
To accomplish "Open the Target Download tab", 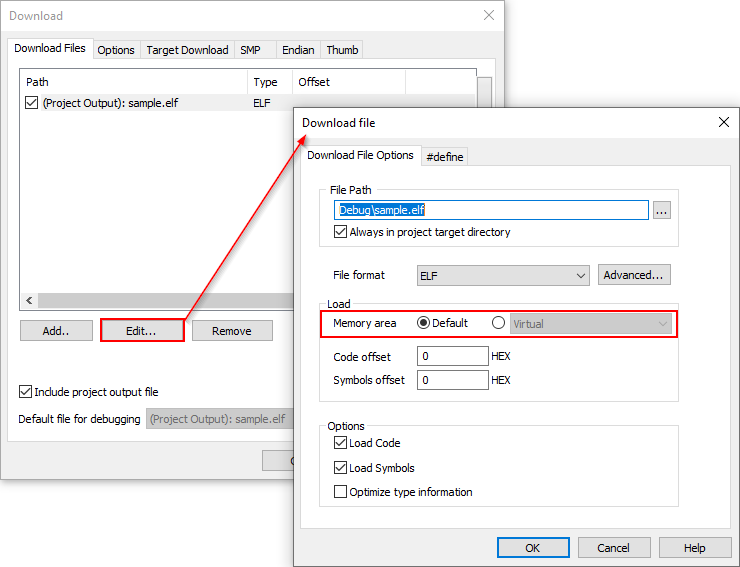I will click(187, 50).
